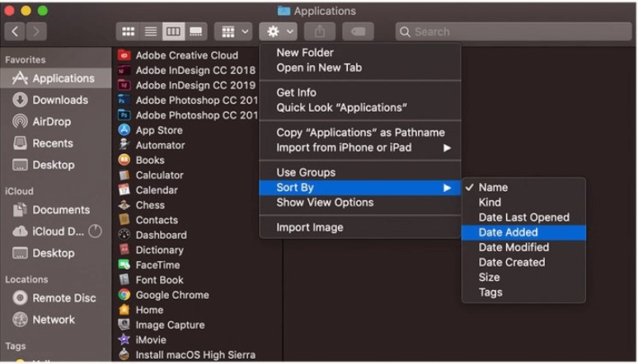Viewport: 638px width, 364px height.
Task: Sort by Tags
Action: (x=523, y=292)
